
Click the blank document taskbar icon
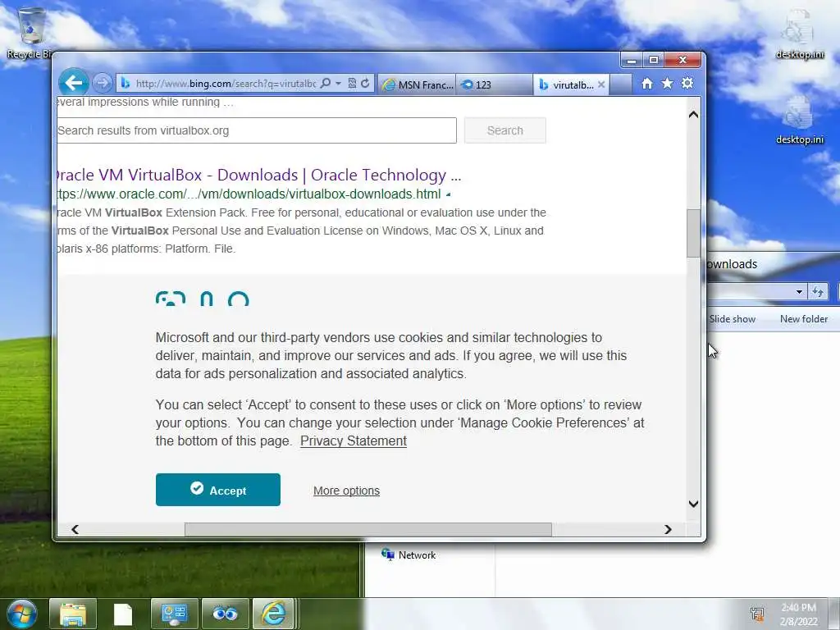click(x=123, y=614)
